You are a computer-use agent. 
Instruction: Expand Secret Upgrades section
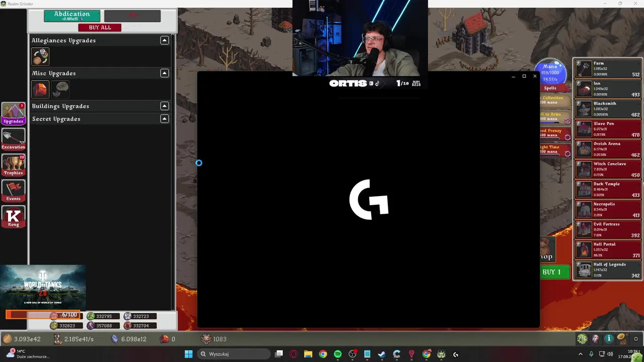click(165, 119)
